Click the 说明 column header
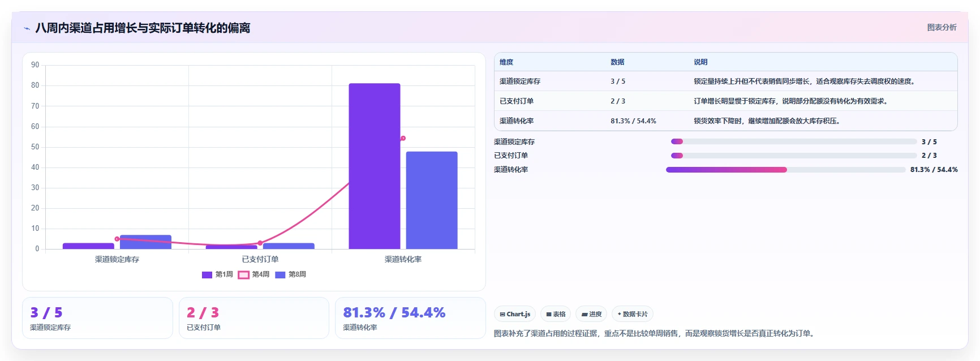The height and width of the screenshot is (361, 980). pos(700,62)
